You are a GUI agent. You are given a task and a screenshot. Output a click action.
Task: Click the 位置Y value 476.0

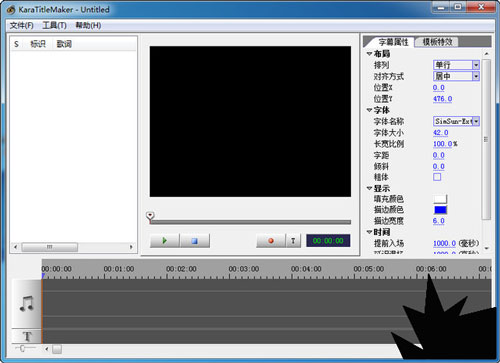pos(443,99)
